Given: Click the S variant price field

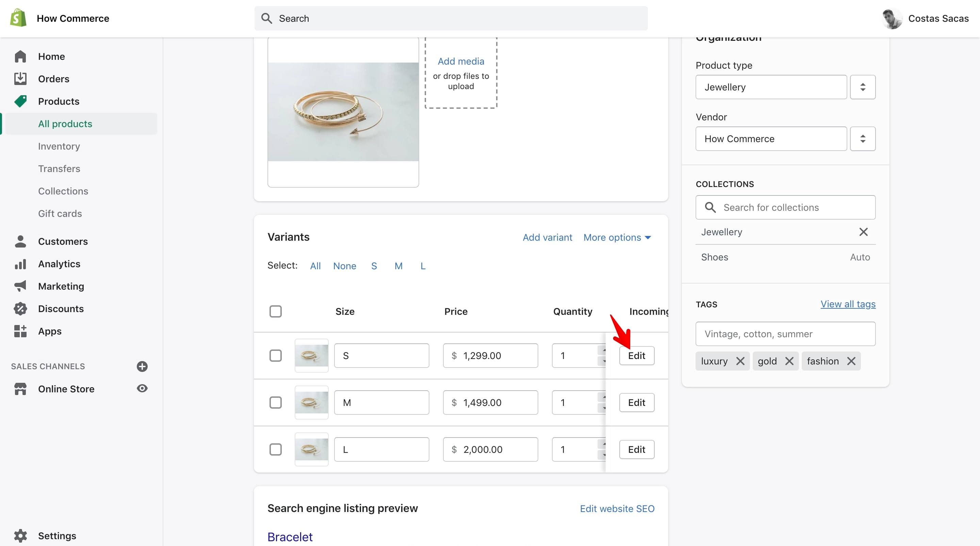Looking at the screenshot, I should point(490,356).
